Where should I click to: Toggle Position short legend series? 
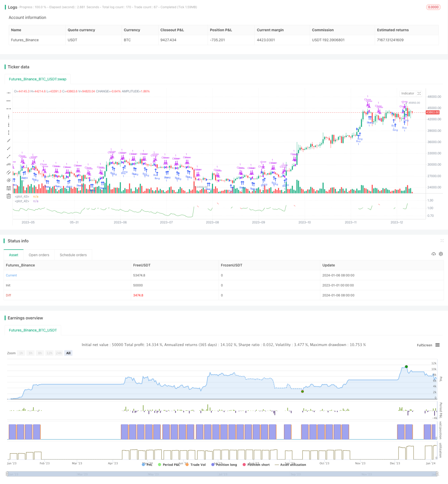(x=256, y=465)
